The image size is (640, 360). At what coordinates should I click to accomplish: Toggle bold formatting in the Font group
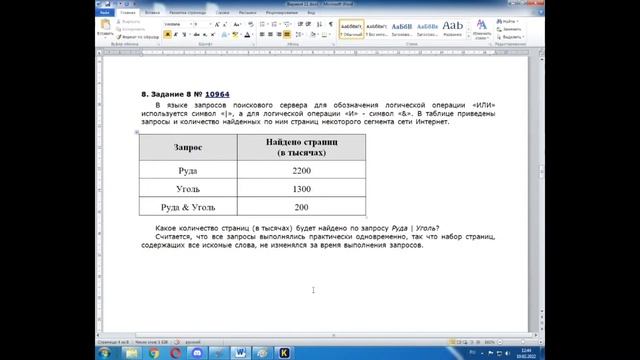(x=167, y=35)
